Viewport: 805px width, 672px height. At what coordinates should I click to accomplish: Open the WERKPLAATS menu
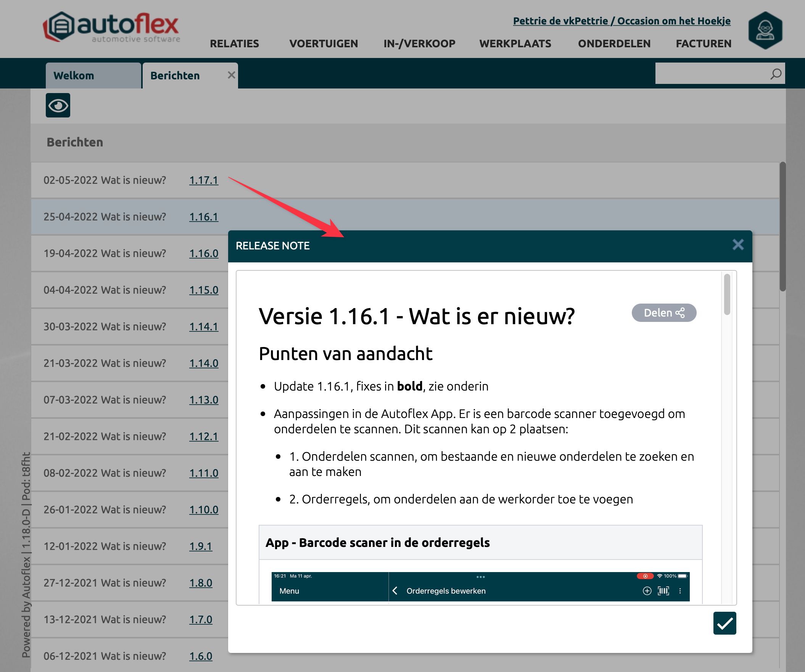515,44
